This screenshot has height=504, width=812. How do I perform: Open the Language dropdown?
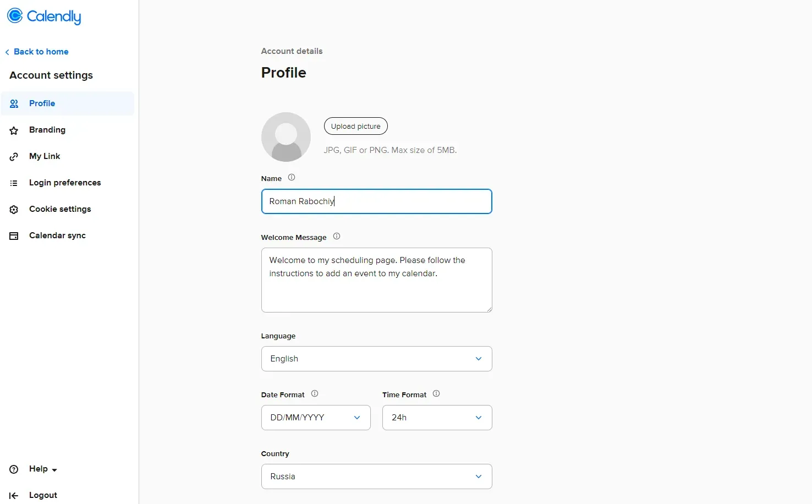[376, 359]
